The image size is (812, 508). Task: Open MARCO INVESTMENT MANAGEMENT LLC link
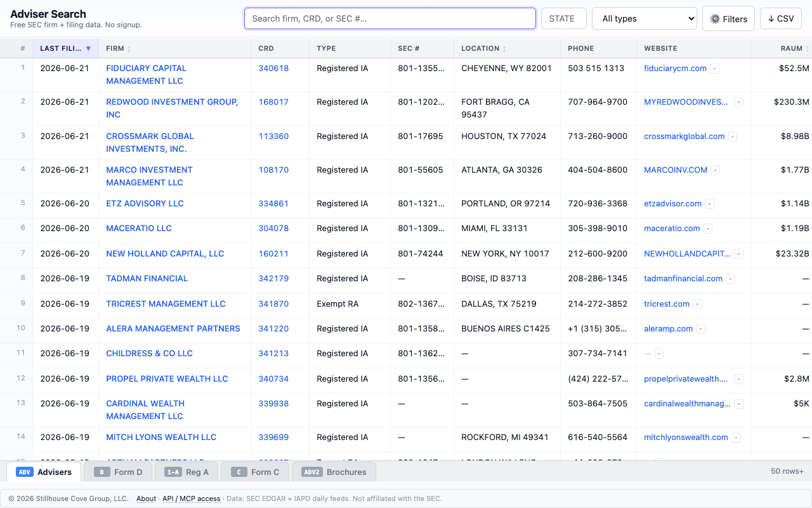[x=149, y=176]
